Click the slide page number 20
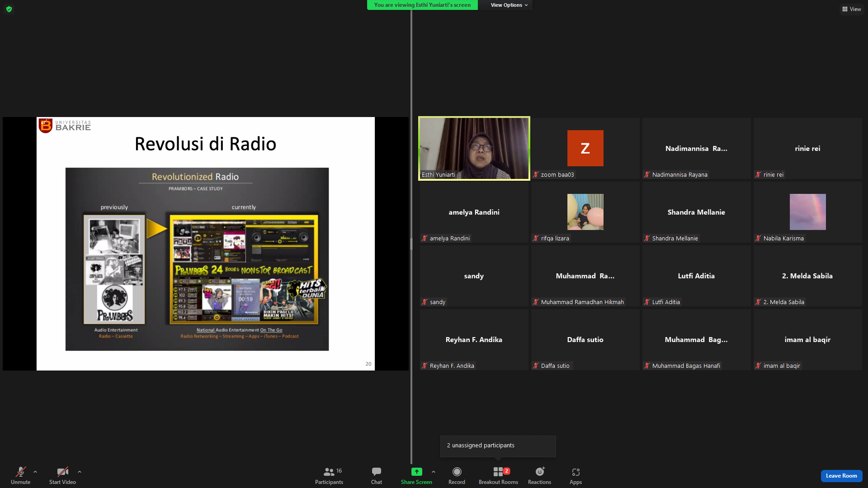 368,364
